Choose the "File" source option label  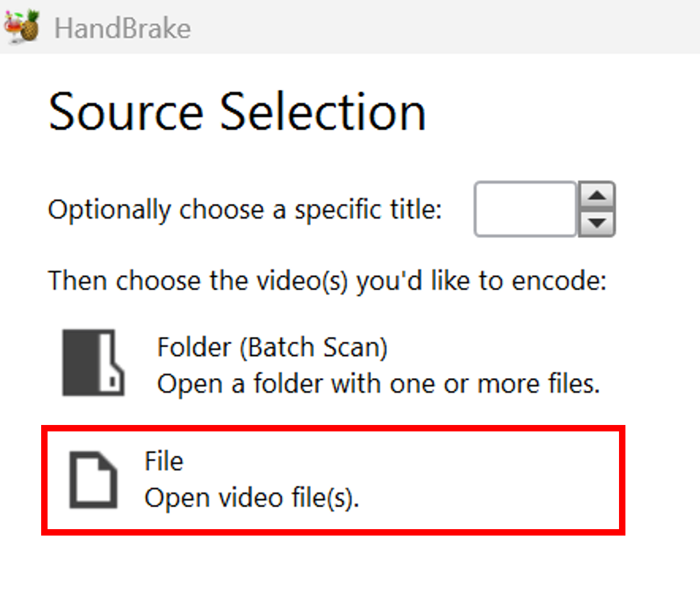pyautogui.click(x=164, y=461)
